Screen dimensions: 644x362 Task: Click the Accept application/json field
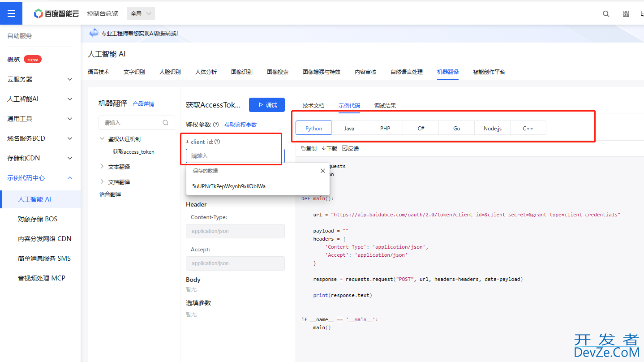[x=235, y=263]
